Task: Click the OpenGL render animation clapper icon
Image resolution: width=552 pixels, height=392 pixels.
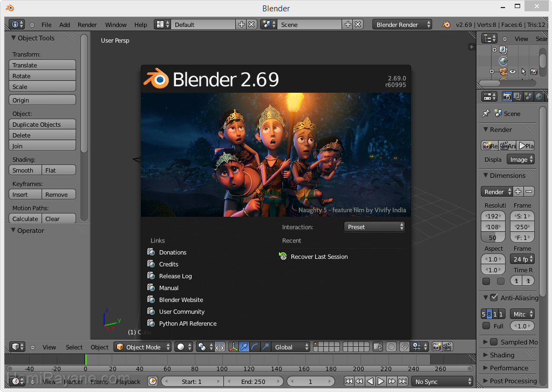Action: [447, 347]
